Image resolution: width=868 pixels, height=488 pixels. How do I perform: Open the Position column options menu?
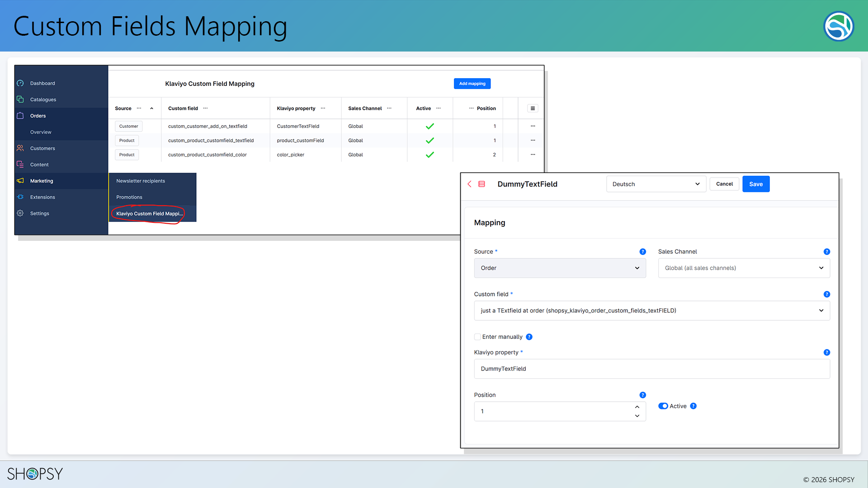tap(472, 108)
